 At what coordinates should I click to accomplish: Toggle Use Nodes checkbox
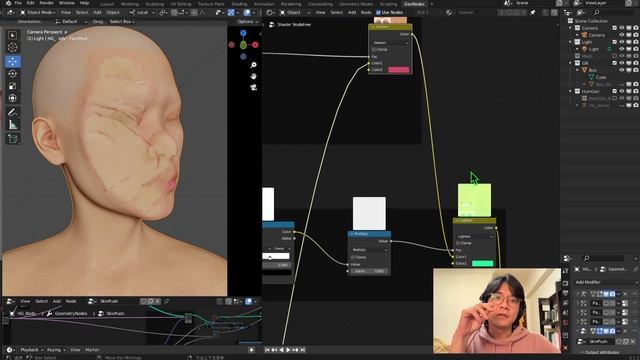(378, 13)
